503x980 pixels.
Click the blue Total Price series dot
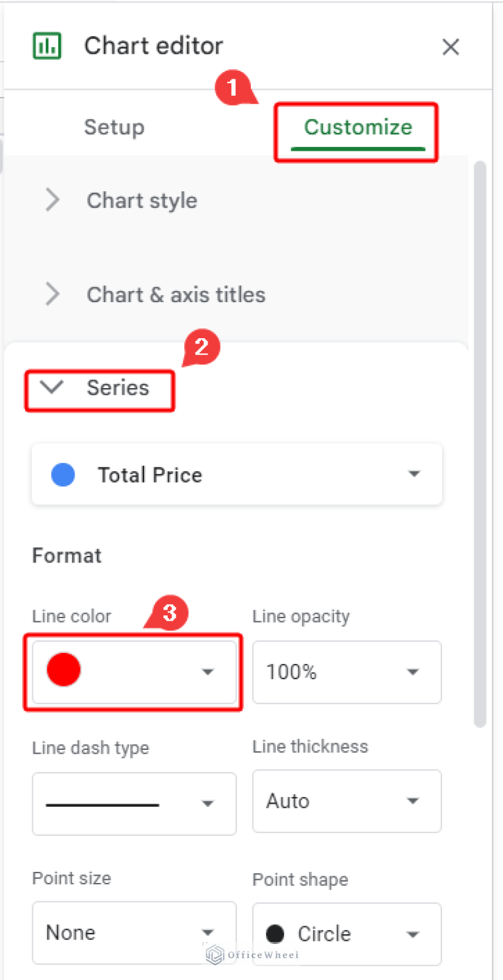pyautogui.click(x=63, y=475)
